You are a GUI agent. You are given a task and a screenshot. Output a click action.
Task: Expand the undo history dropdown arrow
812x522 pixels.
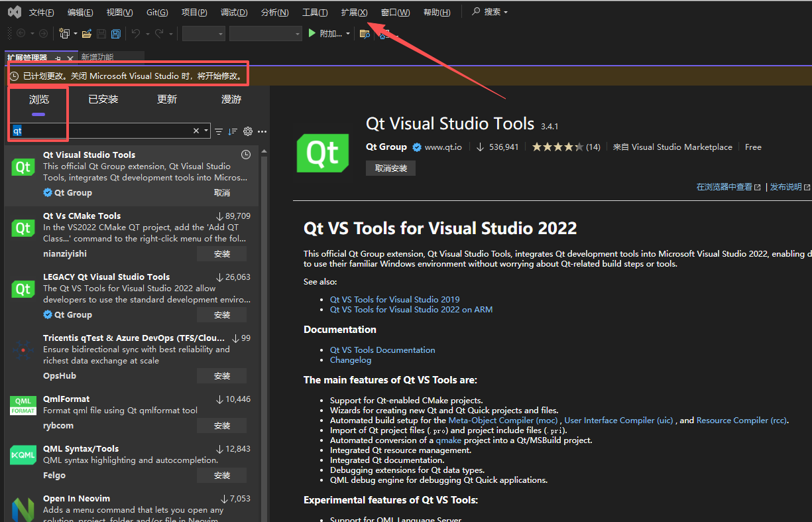pos(147,34)
